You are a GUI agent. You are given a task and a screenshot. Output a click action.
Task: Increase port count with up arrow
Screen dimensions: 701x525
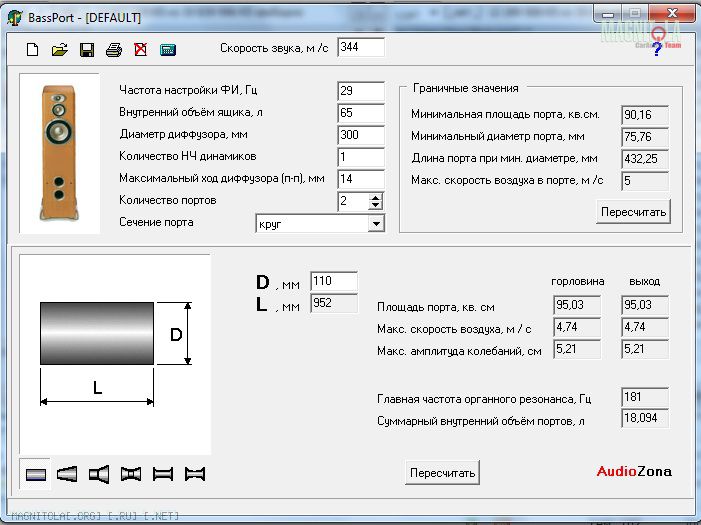pyautogui.click(x=376, y=196)
